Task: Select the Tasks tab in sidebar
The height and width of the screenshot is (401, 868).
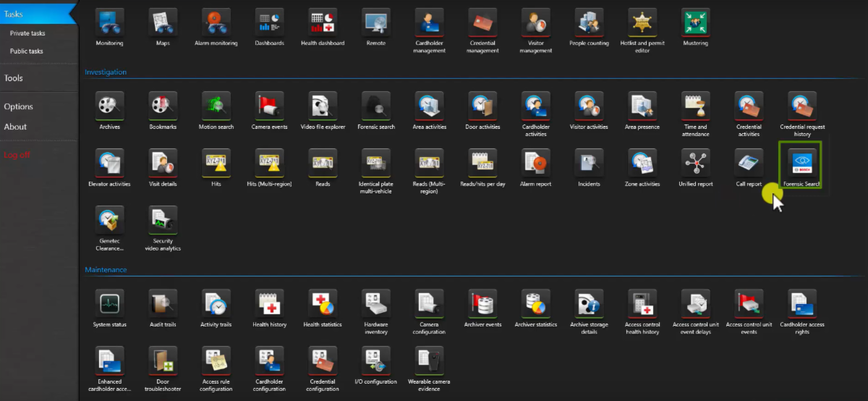Action: tap(14, 14)
